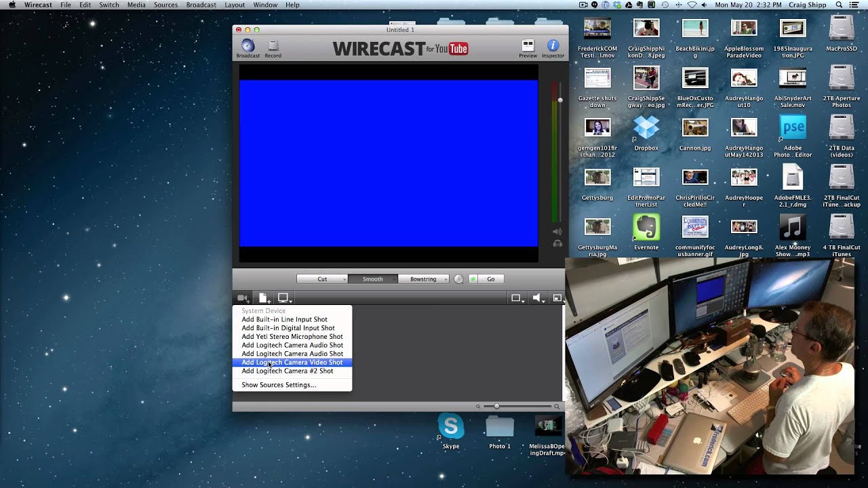Open the Preview panel icon
This screenshot has height=488, width=868.
point(528,45)
